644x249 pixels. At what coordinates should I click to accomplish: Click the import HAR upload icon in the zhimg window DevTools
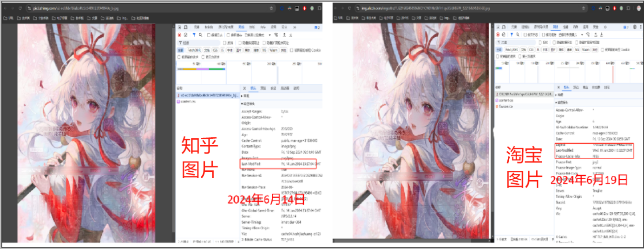pos(284,35)
